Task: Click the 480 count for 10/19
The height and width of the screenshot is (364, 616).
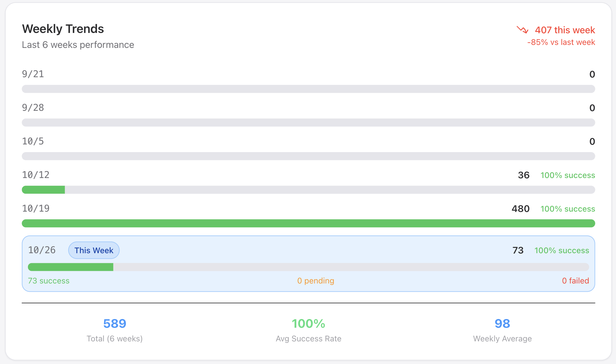Action: [520, 209]
